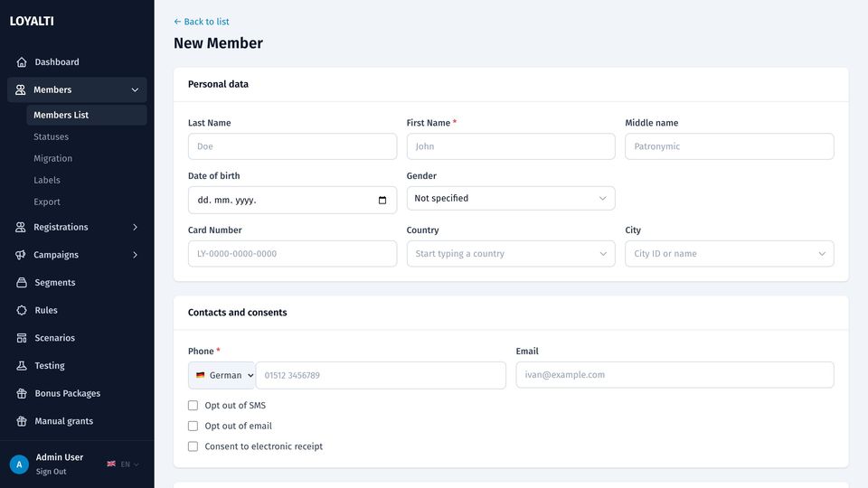Screen dimensions: 868x488
Task: Click the Scenarios layout icon
Action: pos(22,337)
